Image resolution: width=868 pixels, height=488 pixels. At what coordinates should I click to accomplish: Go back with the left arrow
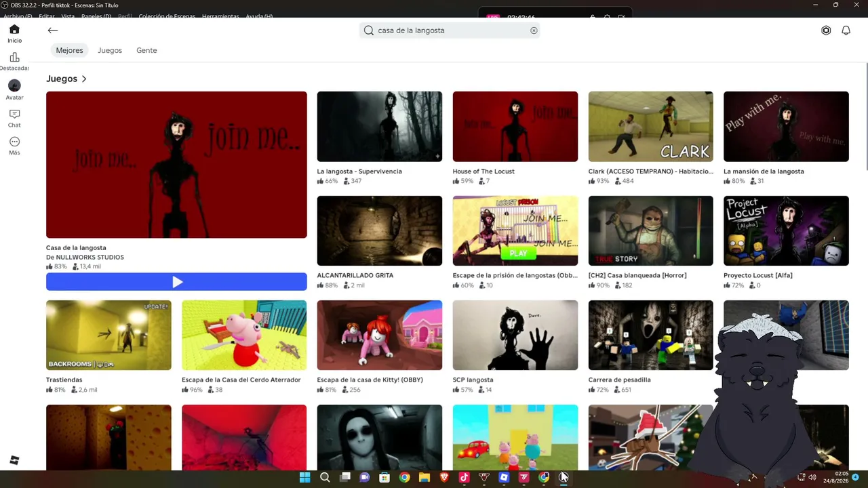pyautogui.click(x=53, y=30)
